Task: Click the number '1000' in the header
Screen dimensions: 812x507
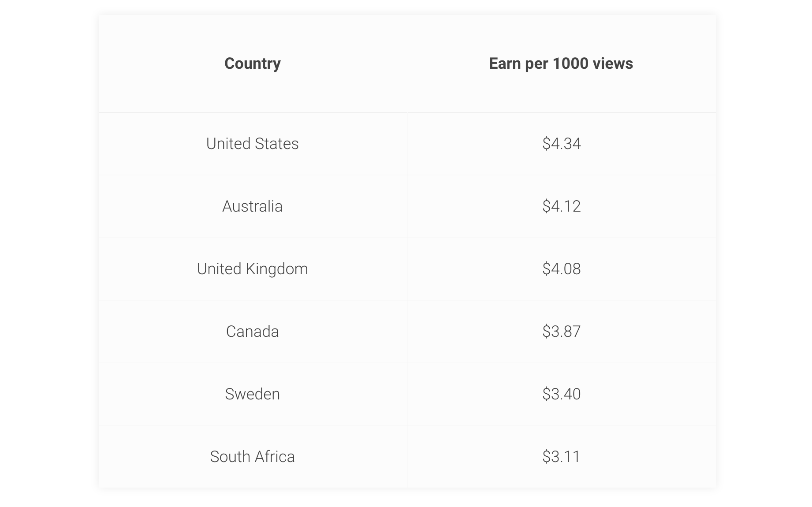Action: [570, 63]
